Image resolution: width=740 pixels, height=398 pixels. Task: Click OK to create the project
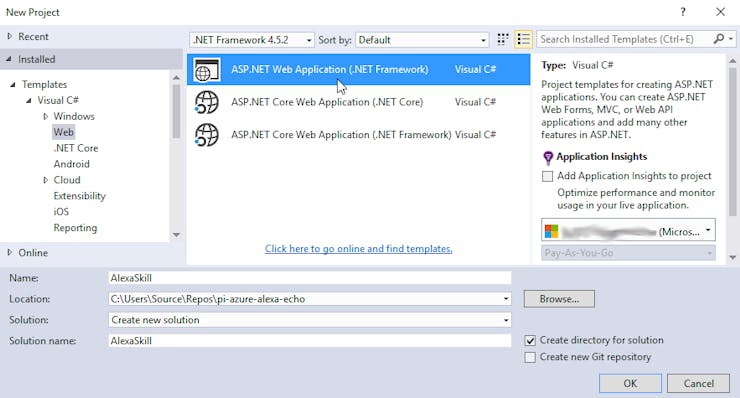(630, 383)
